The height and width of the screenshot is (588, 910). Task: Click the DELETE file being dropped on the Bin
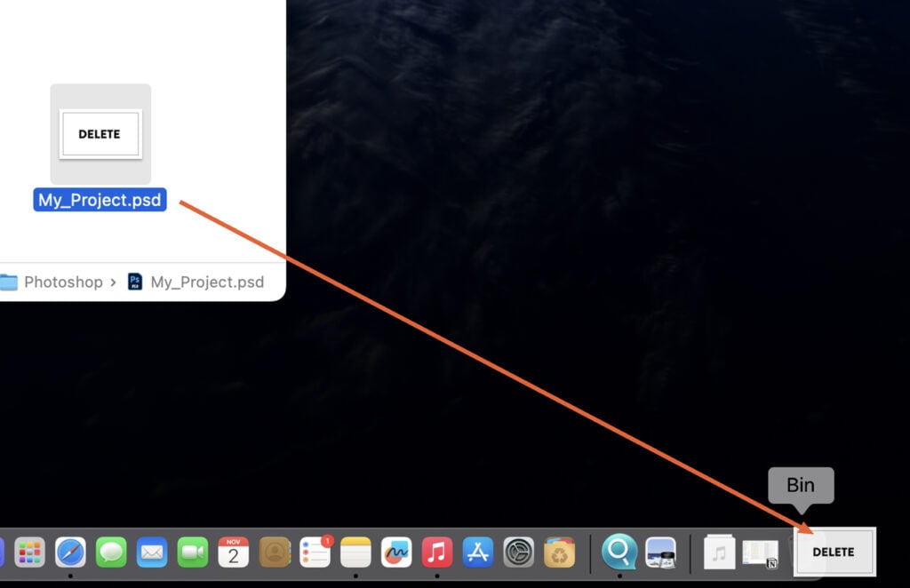[x=834, y=552]
